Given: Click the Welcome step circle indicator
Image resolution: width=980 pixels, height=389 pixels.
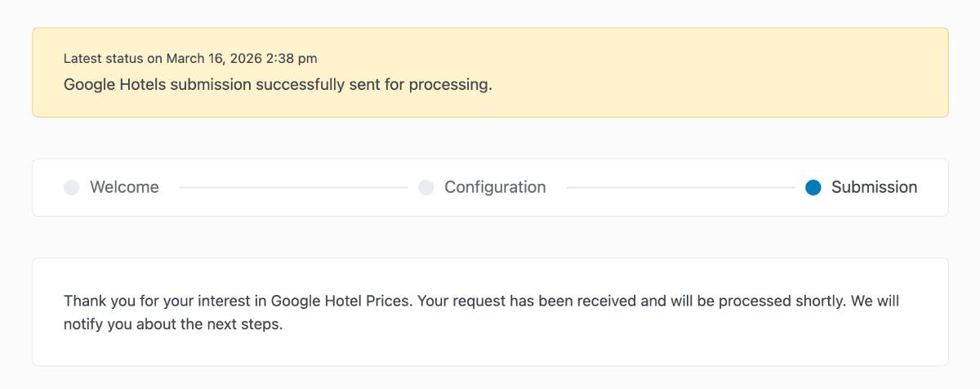Looking at the screenshot, I should [71, 187].
